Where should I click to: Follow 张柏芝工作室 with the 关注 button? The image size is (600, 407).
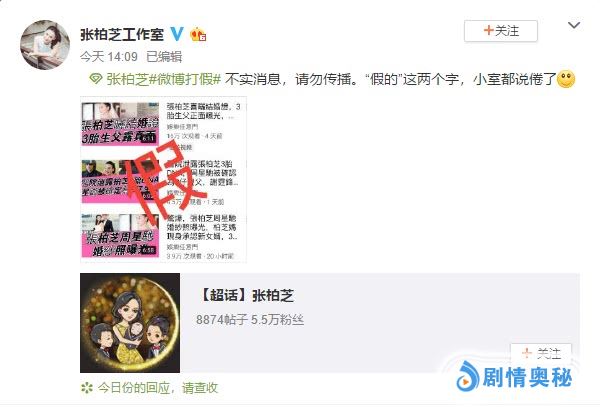tap(501, 31)
